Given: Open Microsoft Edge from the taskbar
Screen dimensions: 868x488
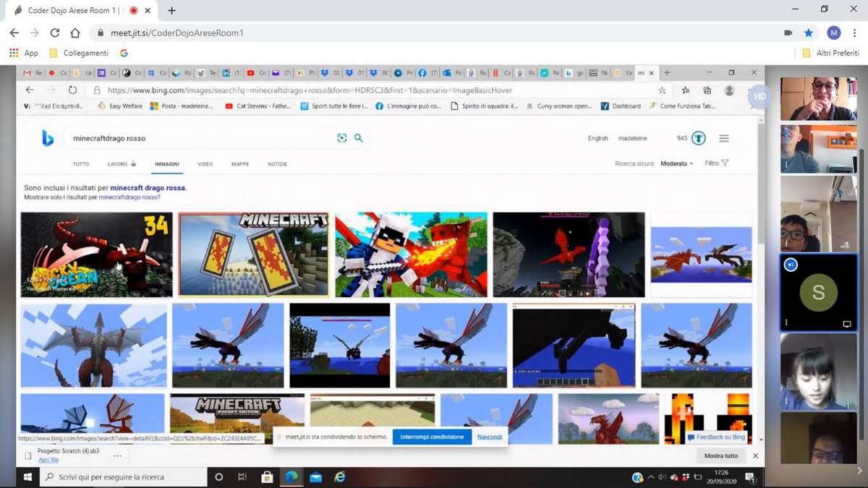Looking at the screenshot, I should [291, 477].
